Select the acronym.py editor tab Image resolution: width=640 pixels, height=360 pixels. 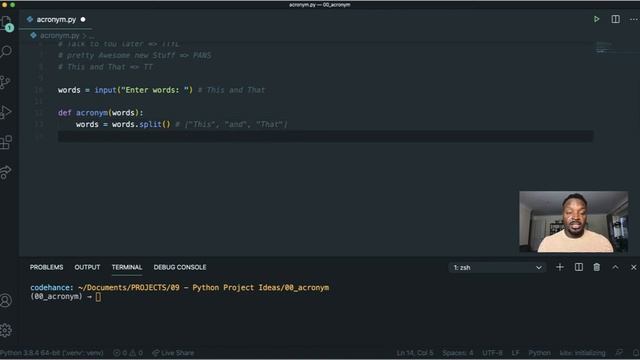click(56, 20)
